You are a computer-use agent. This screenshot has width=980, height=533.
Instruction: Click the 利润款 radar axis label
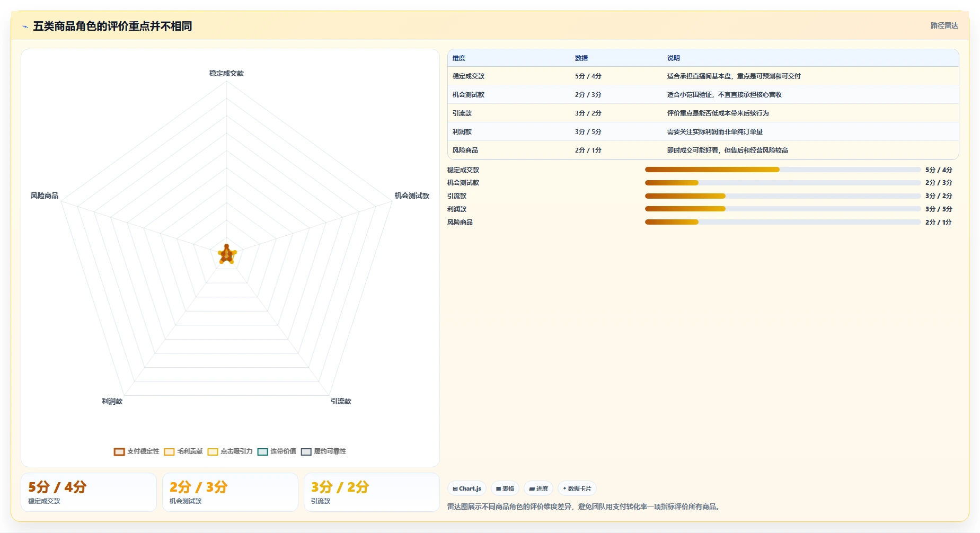pos(112,402)
